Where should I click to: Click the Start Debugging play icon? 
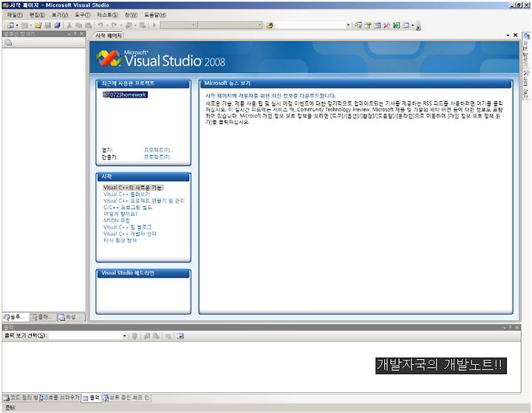pos(154,25)
